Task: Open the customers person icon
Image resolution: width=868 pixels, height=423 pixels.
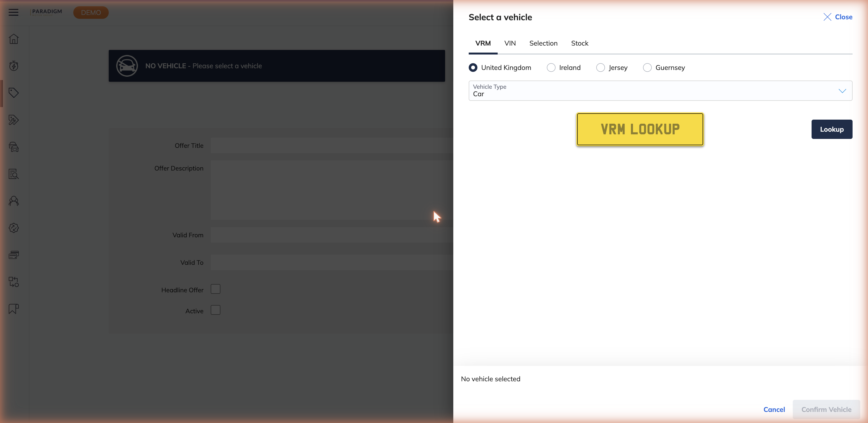Action: pyautogui.click(x=14, y=201)
